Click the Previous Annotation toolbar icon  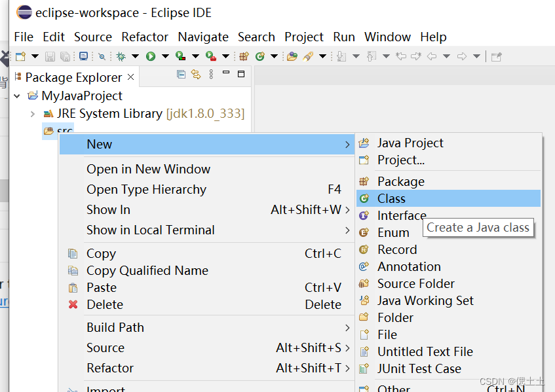pos(372,56)
